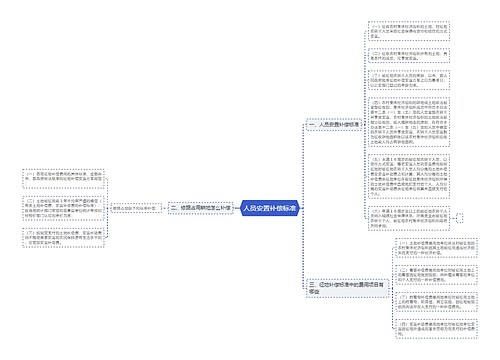Select item (二) four-line node in left-side group
Image resolution: width=500 pixels, height=360 pixels.
coord(63,208)
